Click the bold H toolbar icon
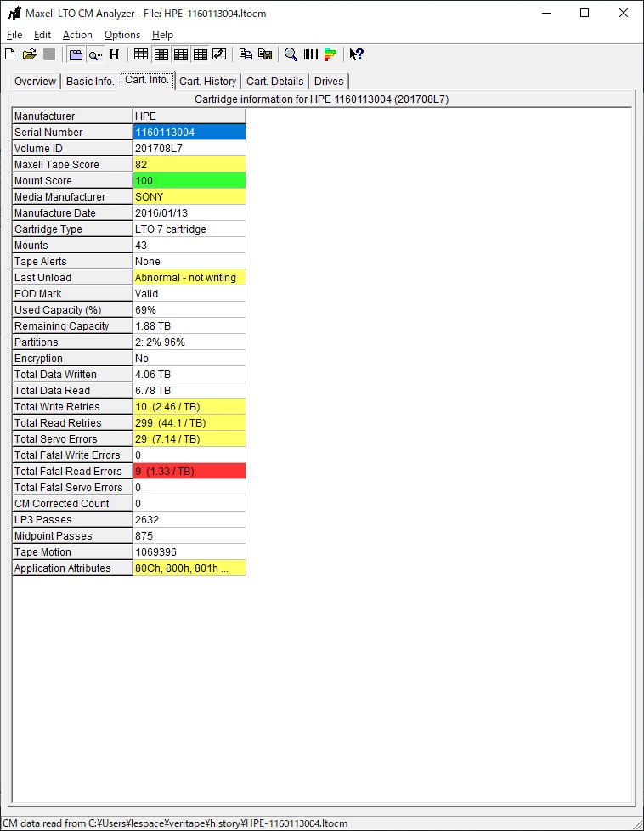The image size is (644, 831). tap(115, 54)
